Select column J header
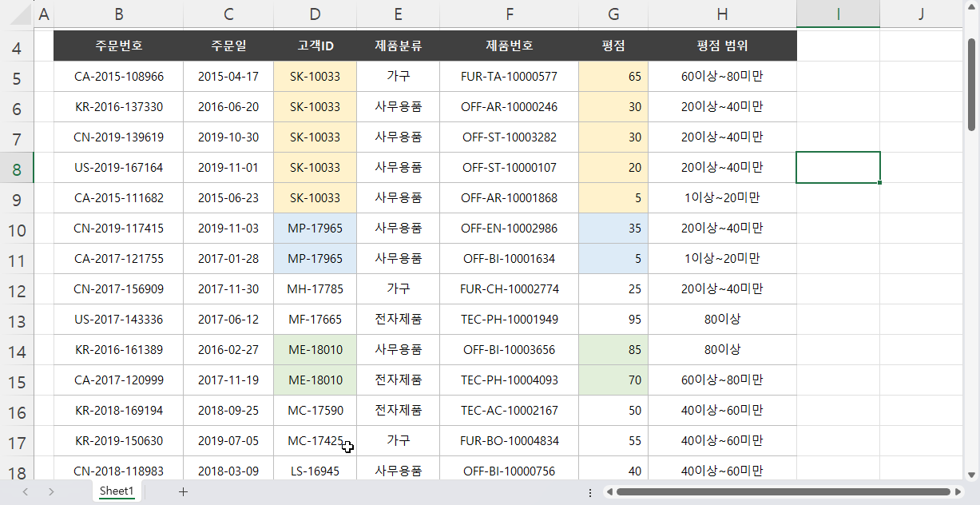The image size is (980, 505). click(x=921, y=14)
